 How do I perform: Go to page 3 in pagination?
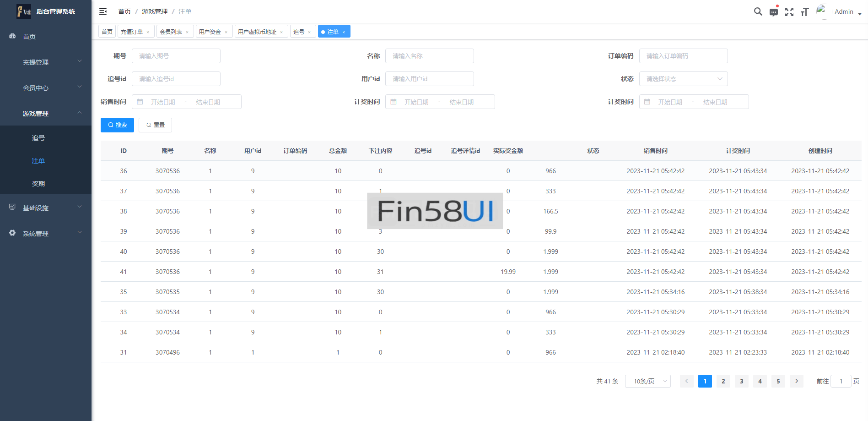click(x=741, y=381)
